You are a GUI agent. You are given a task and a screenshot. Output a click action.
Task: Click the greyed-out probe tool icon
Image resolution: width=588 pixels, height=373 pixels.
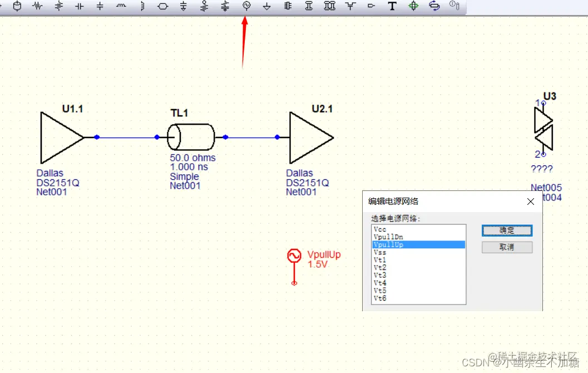[x=454, y=5]
